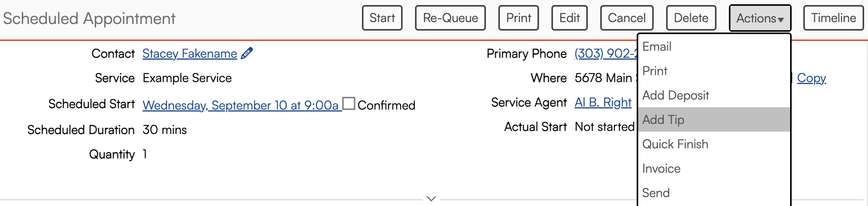Expand the section with the bottom chevron

coord(431,199)
